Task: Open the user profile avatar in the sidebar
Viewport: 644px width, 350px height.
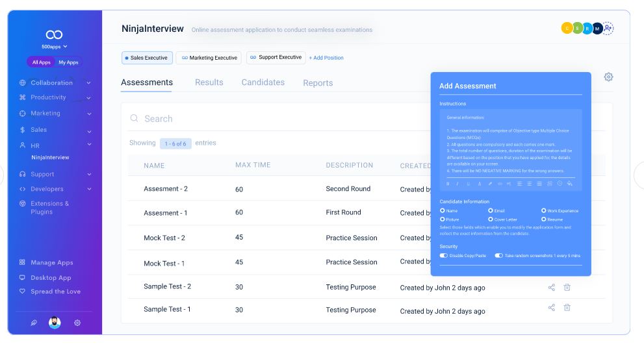Action: pyautogui.click(x=55, y=323)
